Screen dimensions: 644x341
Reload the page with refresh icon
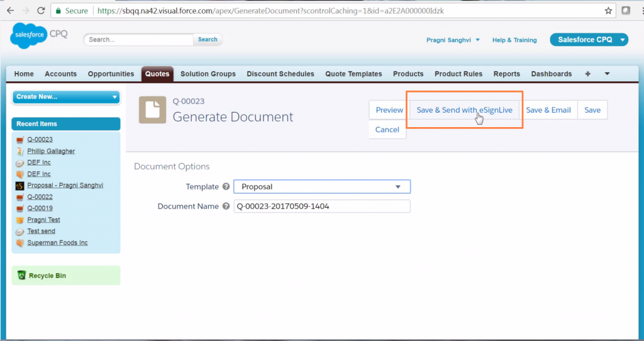41,11
